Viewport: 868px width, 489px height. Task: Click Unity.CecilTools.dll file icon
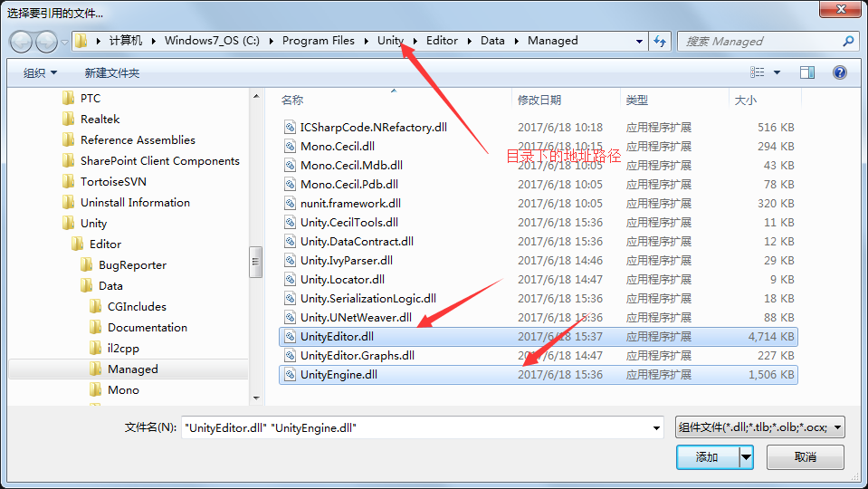click(x=290, y=222)
